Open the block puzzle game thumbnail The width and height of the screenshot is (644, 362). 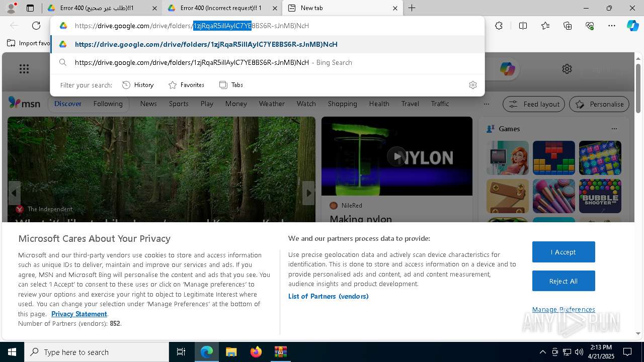pos(553,158)
